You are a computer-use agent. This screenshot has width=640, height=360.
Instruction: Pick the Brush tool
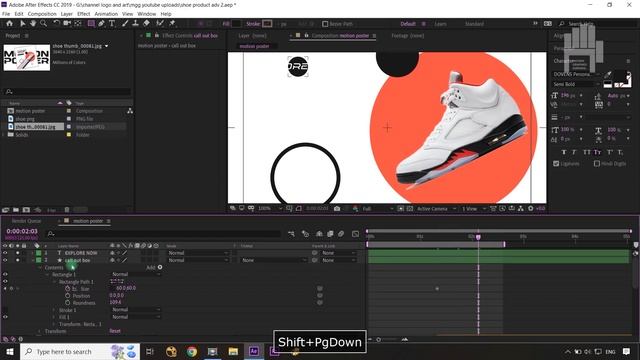tap(125, 24)
